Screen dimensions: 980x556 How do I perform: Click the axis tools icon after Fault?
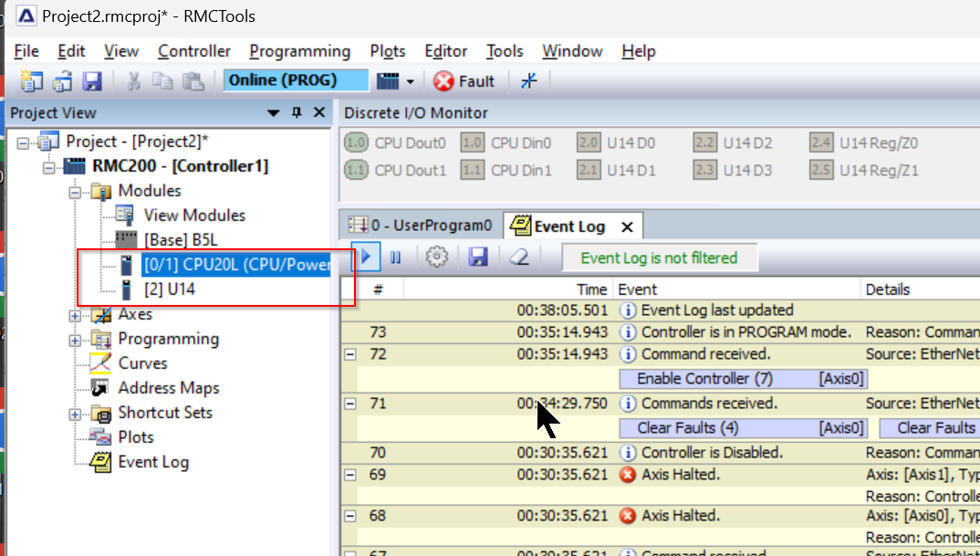[528, 80]
